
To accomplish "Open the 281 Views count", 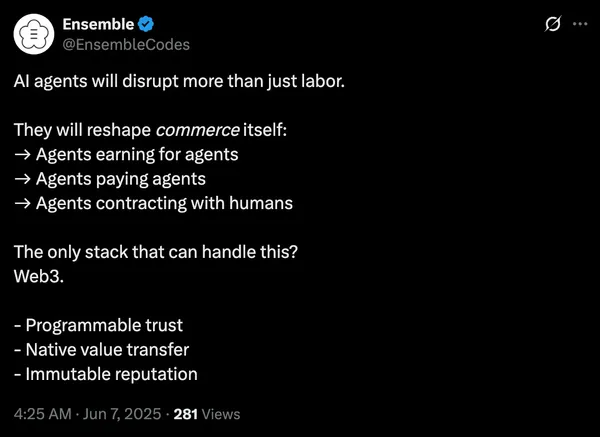I will point(207,414).
